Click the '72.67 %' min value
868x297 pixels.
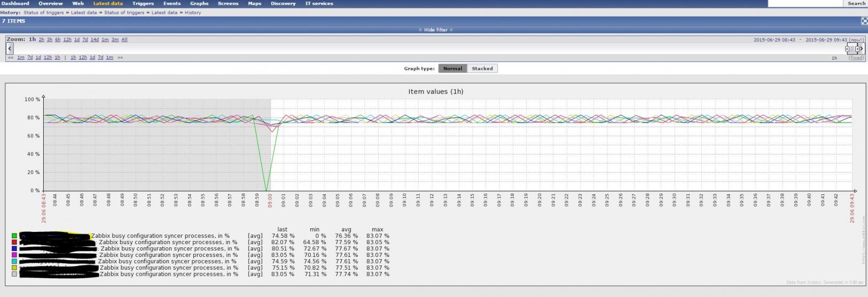(x=315, y=248)
